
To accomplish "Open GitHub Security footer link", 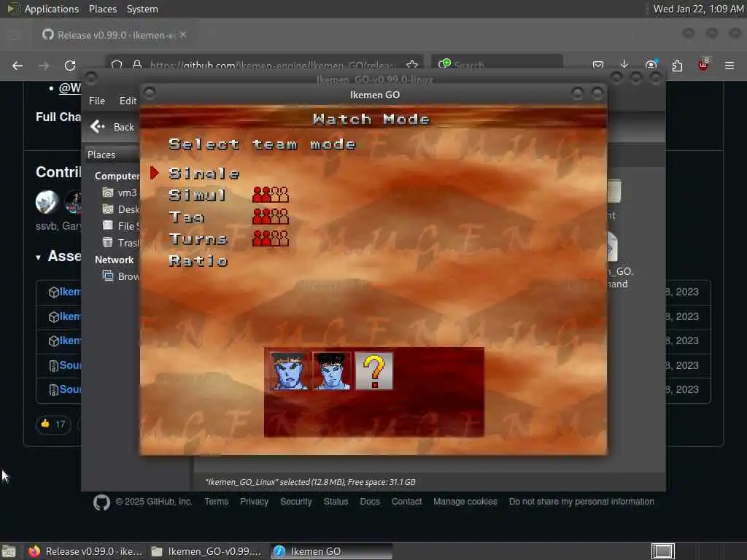I will (x=296, y=502).
